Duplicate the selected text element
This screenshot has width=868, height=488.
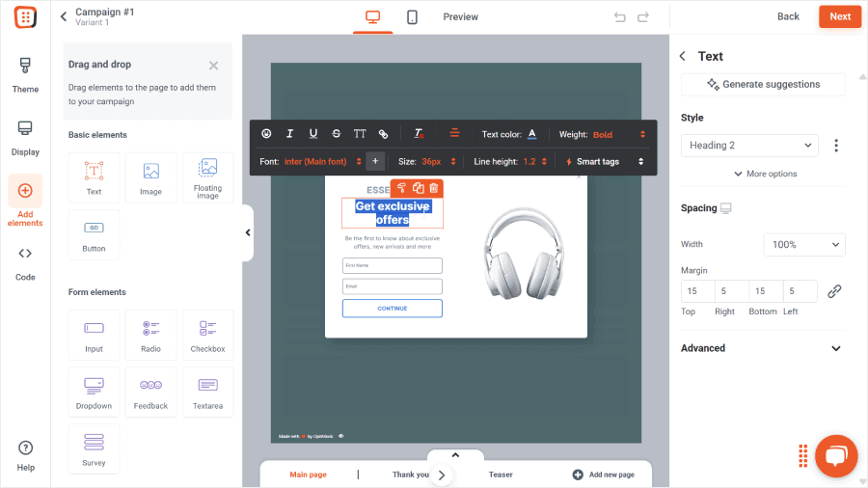coord(418,188)
